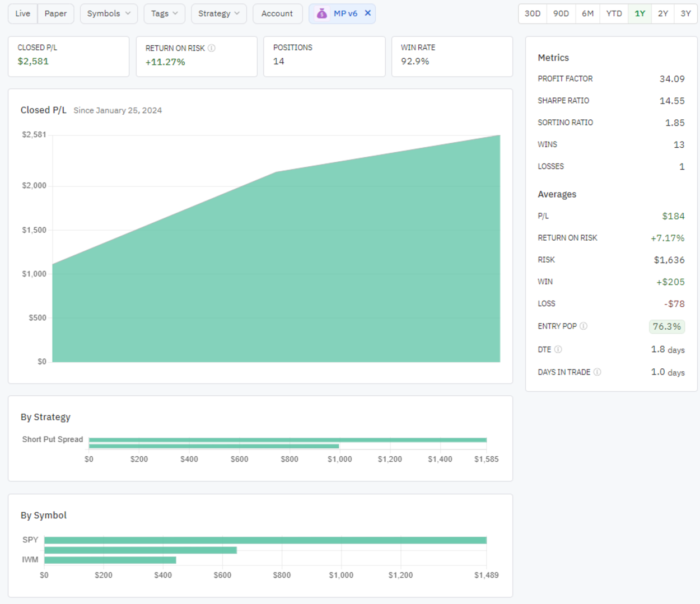
Task: Switch to the 90D range
Action: (561, 13)
